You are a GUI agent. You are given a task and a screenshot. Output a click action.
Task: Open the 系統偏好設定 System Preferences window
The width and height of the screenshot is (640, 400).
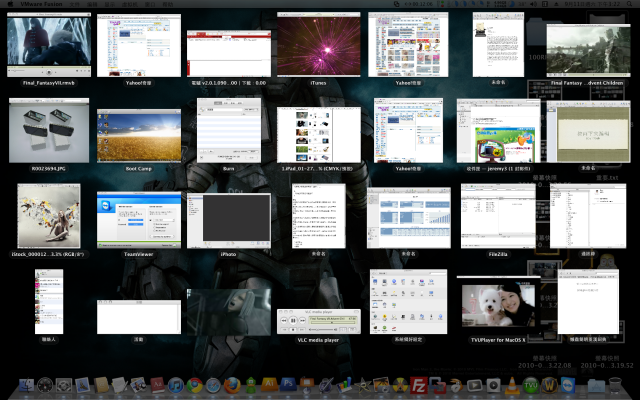pos(409,302)
